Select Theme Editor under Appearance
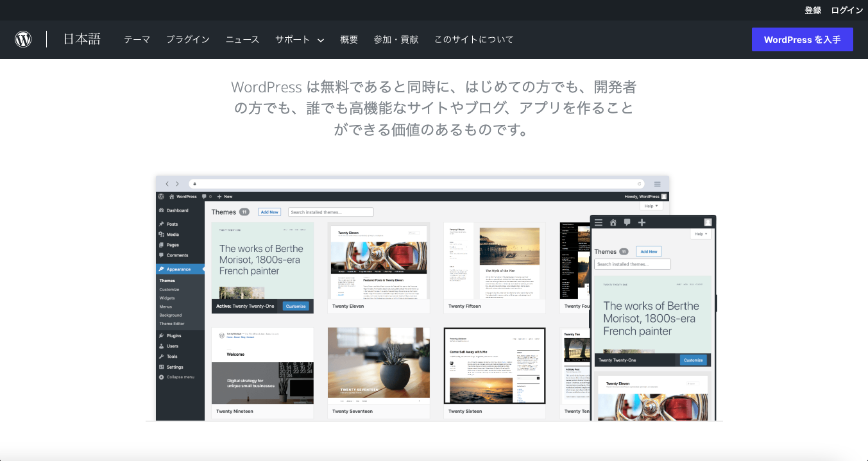Image resolution: width=868 pixels, height=461 pixels. (x=172, y=324)
